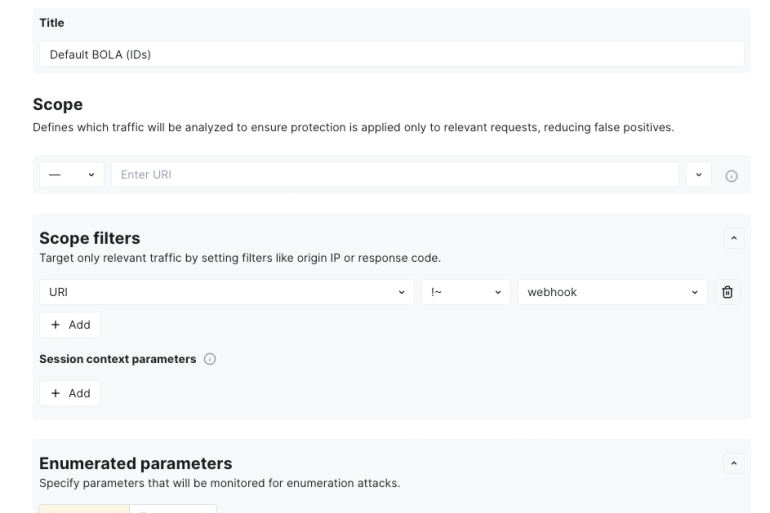Click the Session context parameters label
770x513 pixels.
tap(117, 359)
